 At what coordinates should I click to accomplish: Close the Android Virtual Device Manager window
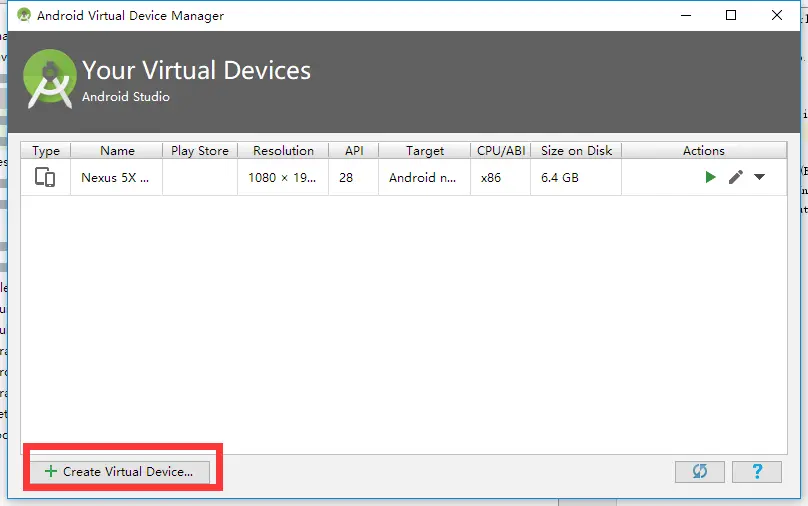777,15
